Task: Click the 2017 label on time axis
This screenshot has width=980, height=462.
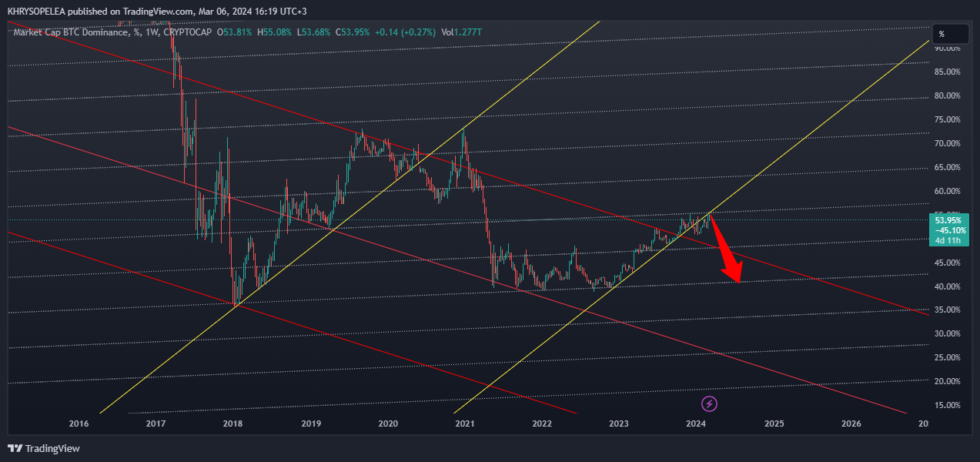Action: point(156,423)
